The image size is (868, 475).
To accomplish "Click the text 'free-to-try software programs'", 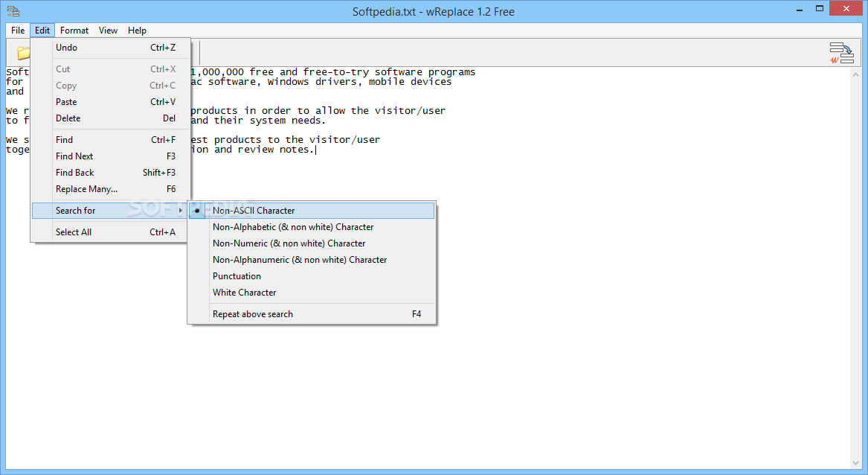I will [x=389, y=72].
